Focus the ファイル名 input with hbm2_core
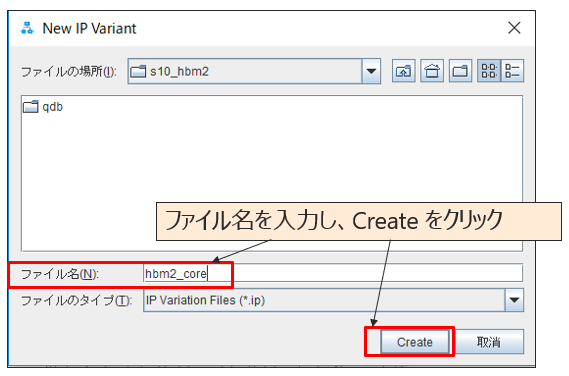 point(333,273)
